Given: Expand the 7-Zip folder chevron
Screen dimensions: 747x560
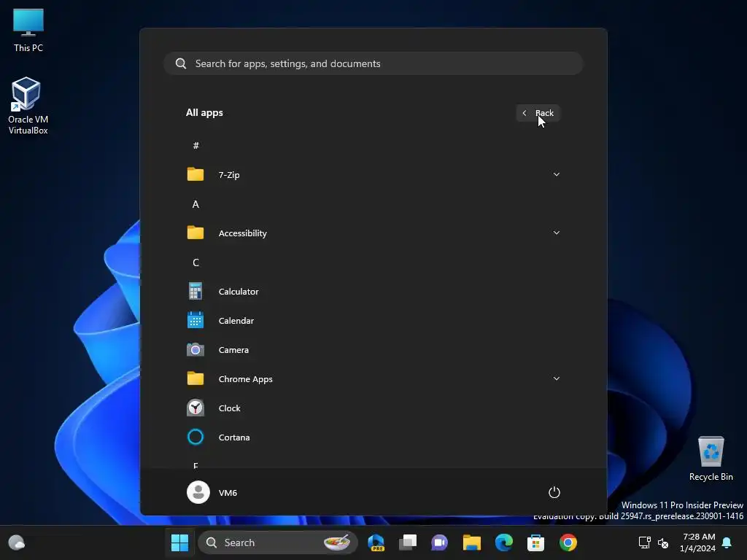Looking at the screenshot, I should pyautogui.click(x=557, y=174).
